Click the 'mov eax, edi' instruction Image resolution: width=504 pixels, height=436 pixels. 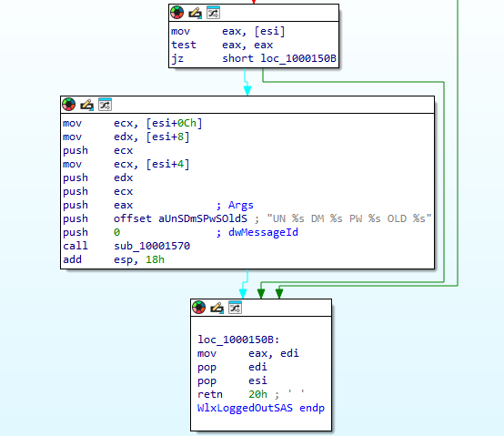[248, 353]
